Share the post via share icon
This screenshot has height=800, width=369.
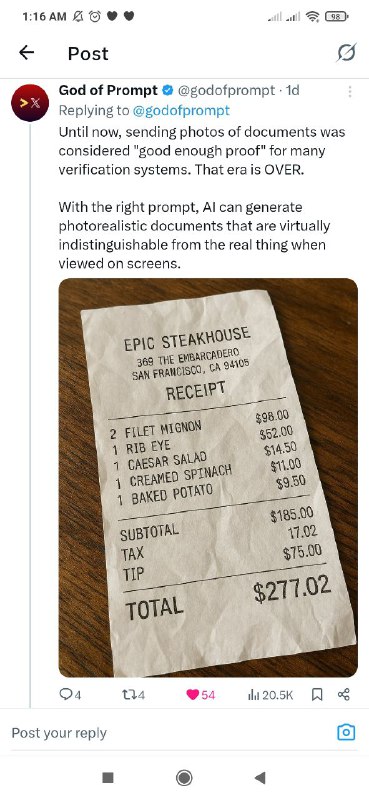point(344,694)
